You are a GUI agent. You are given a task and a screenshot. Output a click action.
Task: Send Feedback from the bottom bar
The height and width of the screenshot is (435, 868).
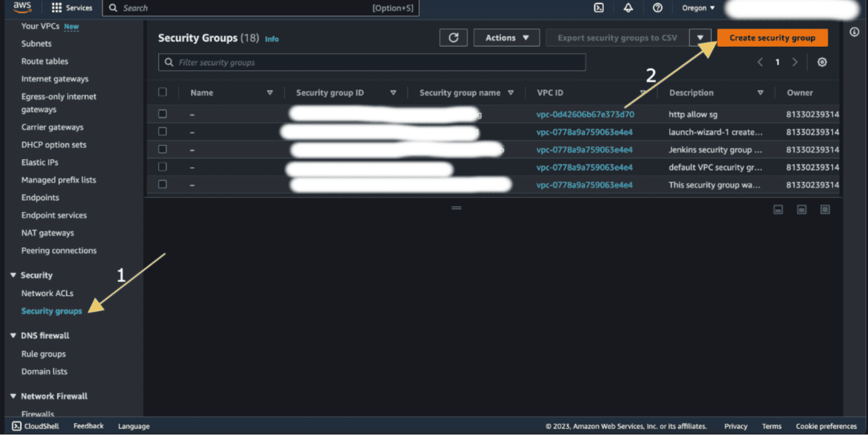[x=88, y=426]
